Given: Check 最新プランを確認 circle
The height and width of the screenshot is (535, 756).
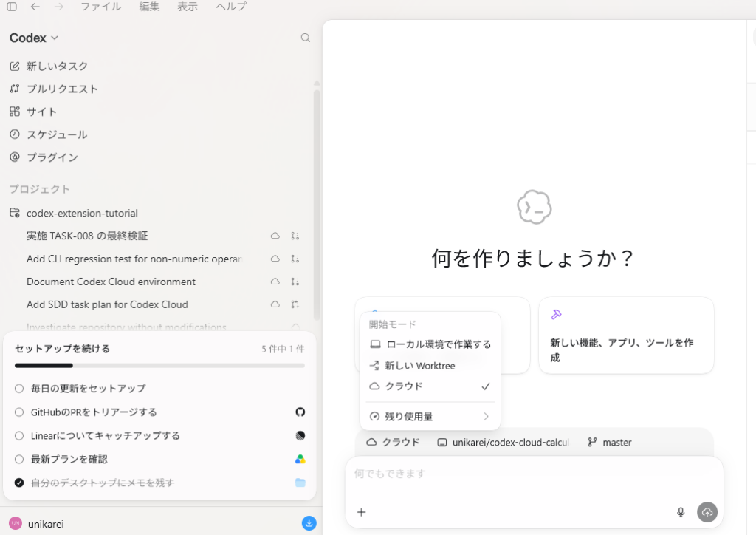Looking at the screenshot, I should pyautogui.click(x=18, y=460).
